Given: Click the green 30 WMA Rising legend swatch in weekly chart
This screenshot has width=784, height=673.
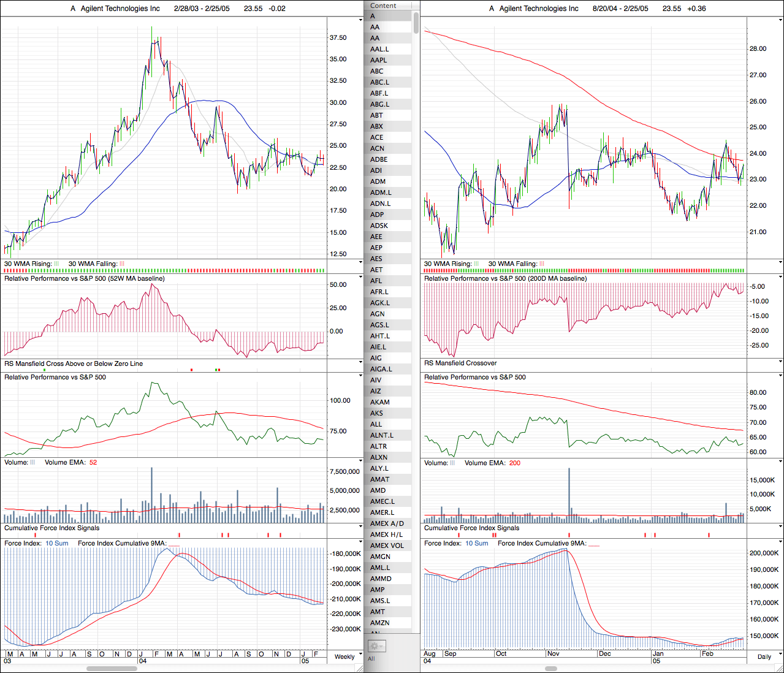Looking at the screenshot, I should [x=57, y=264].
